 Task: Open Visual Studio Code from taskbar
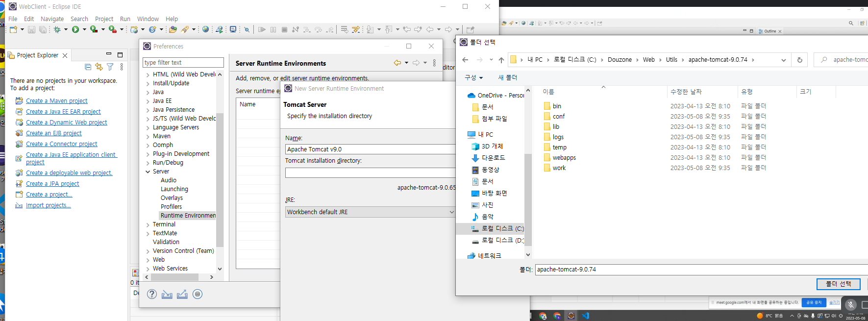click(x=585, y=316)
